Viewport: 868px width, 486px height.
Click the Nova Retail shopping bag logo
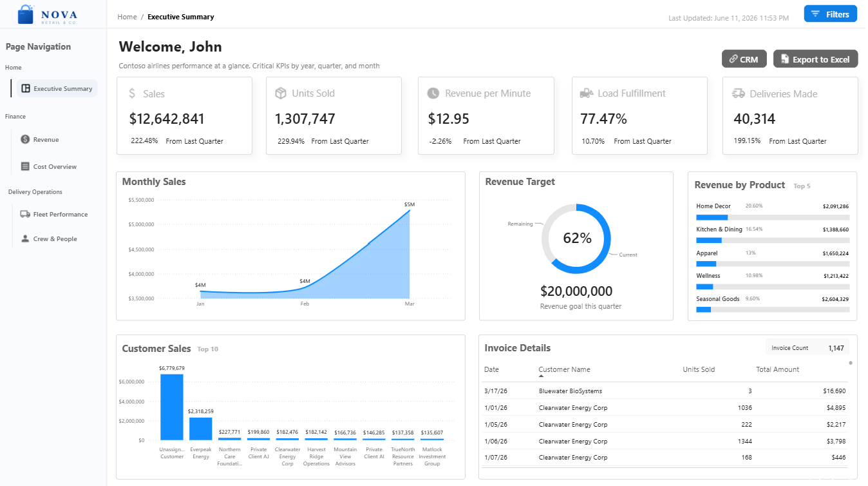[x=26, y=14]
